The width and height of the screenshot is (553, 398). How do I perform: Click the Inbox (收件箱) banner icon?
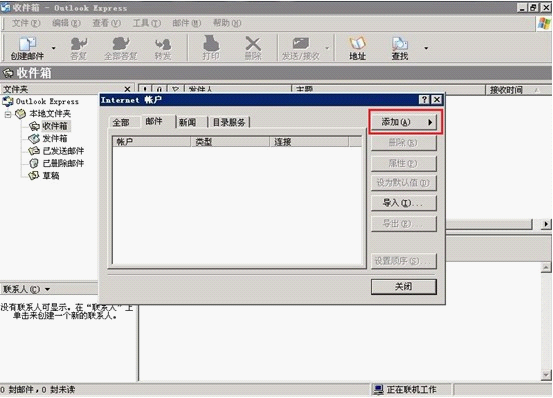[x=8, y=73]
